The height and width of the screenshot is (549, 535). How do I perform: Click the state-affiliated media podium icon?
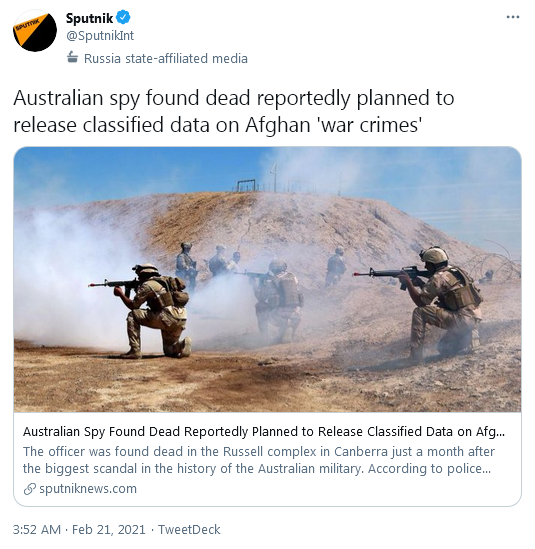point(72,57)
